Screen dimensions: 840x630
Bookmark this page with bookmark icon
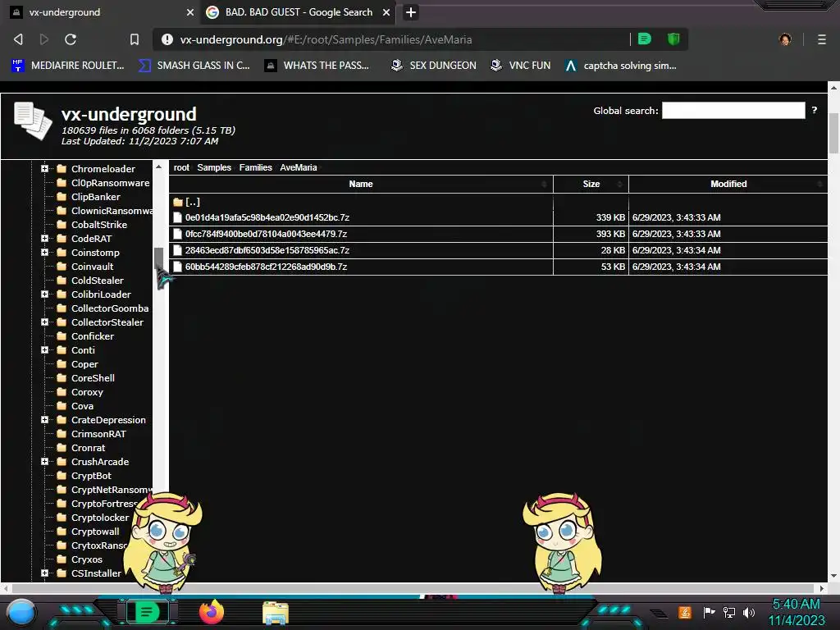[x=135, y=39]
